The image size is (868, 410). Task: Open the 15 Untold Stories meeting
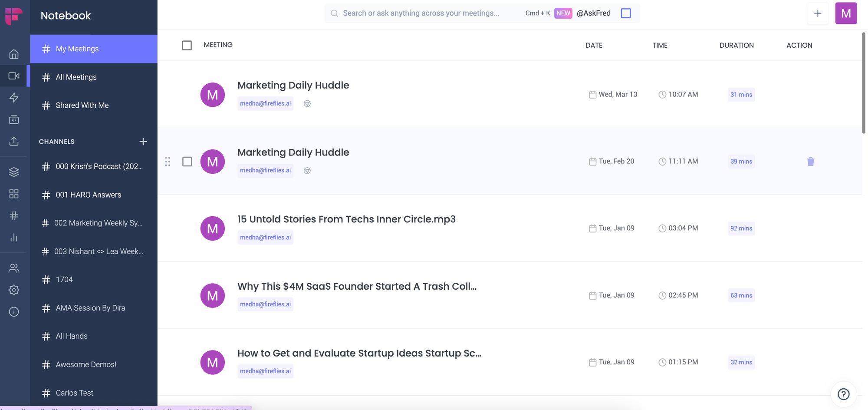pyautogui.click(x=346, y=219)
